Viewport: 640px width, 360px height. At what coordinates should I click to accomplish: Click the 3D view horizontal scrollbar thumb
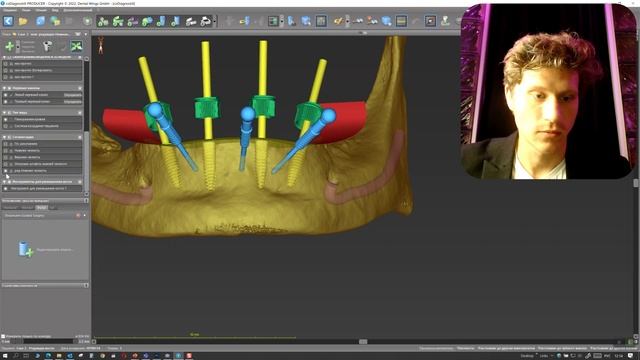pyautogui.click(x=363, y=342)
